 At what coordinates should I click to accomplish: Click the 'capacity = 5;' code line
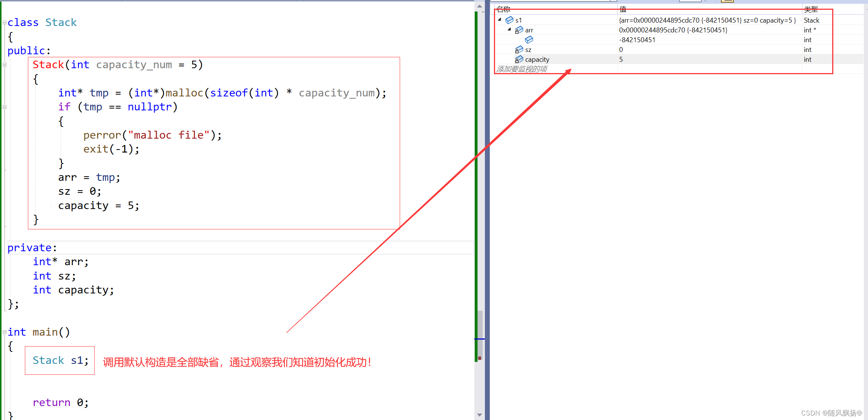pyautogui.click(x=99, y=205)
